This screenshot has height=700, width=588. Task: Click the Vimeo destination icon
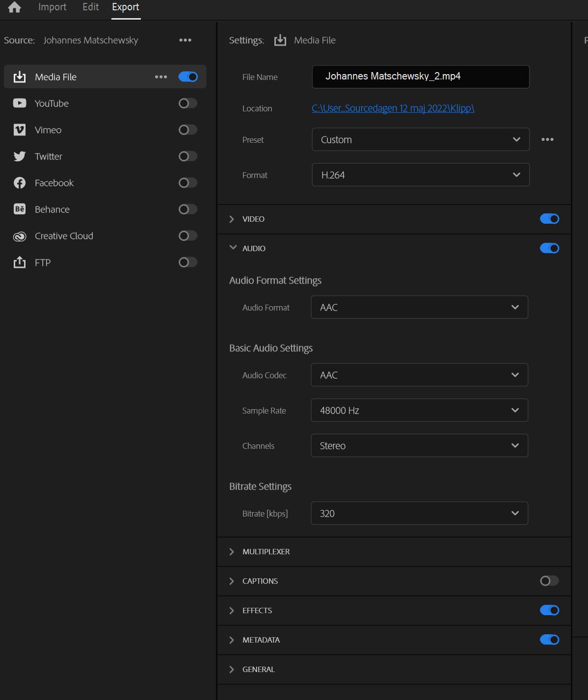point(19,130)
